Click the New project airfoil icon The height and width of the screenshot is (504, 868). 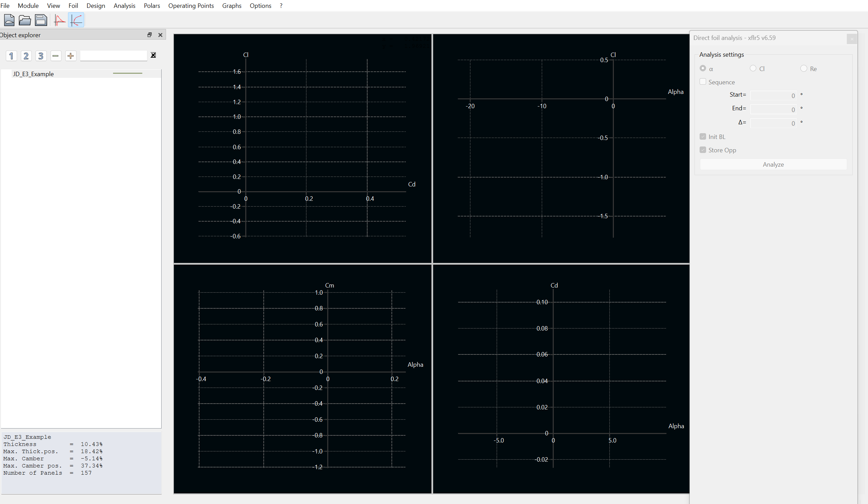tap(9, 20)
